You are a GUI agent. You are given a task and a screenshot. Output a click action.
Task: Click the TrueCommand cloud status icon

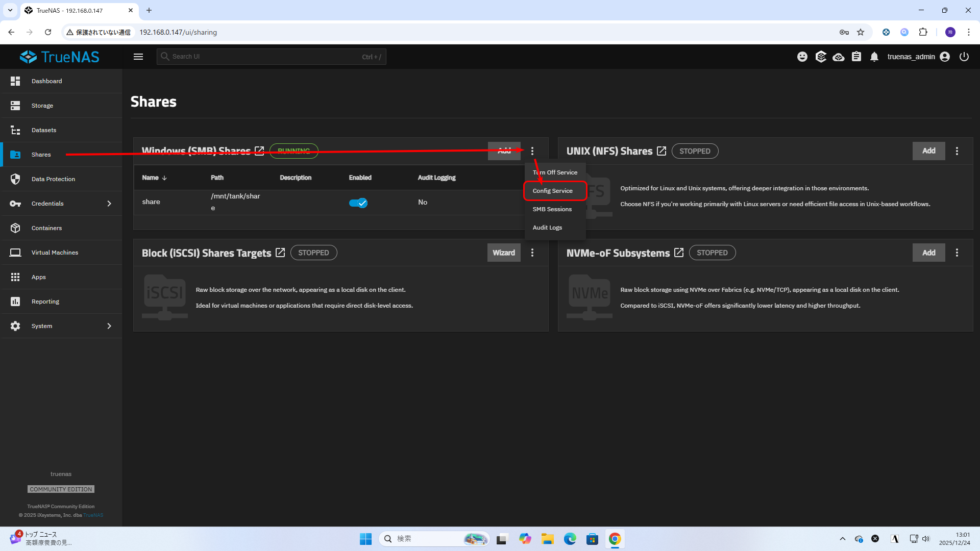point(838,57)
